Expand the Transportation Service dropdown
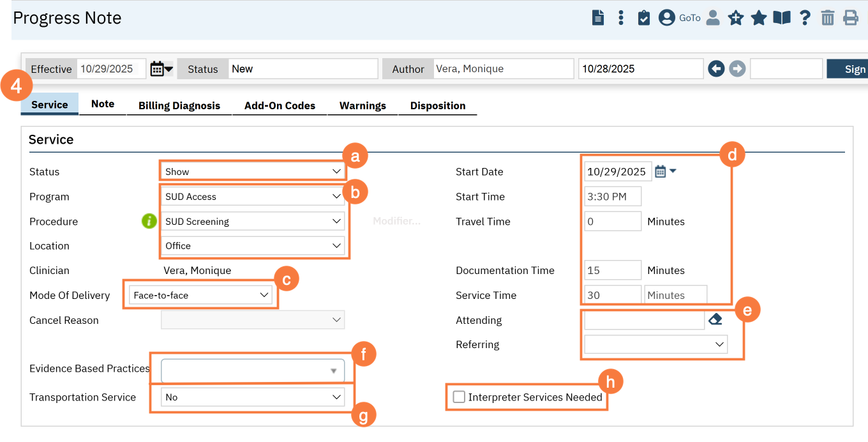 click(x=252, y=397)
